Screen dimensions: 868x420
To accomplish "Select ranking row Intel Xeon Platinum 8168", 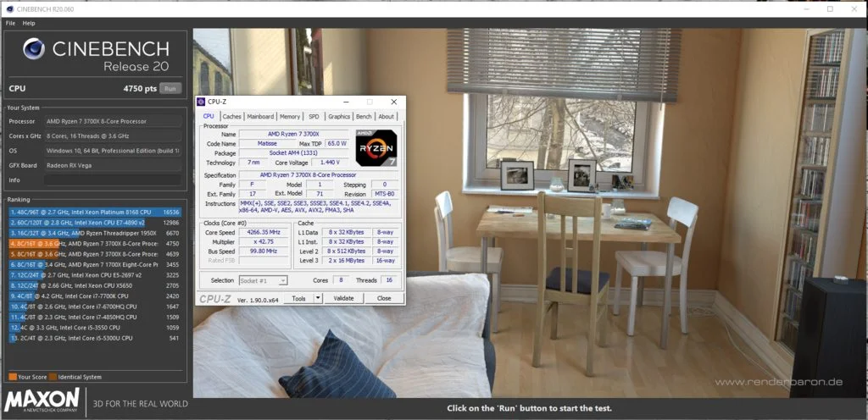I will coord(95,213).
